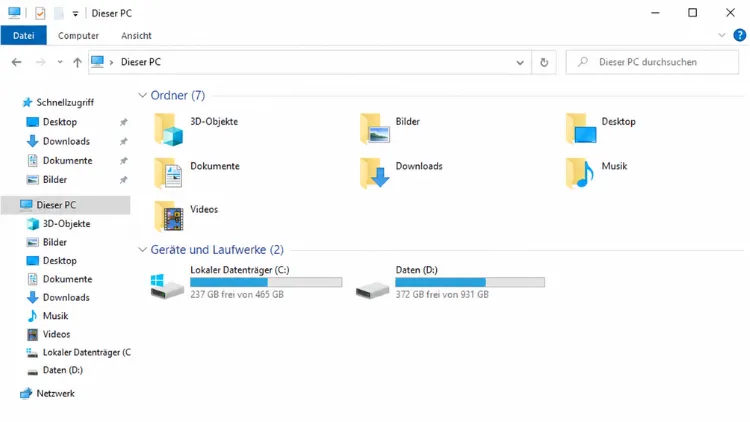750x422 pixels.
Task: Click the D: drive usage bar
Action: 470,282
